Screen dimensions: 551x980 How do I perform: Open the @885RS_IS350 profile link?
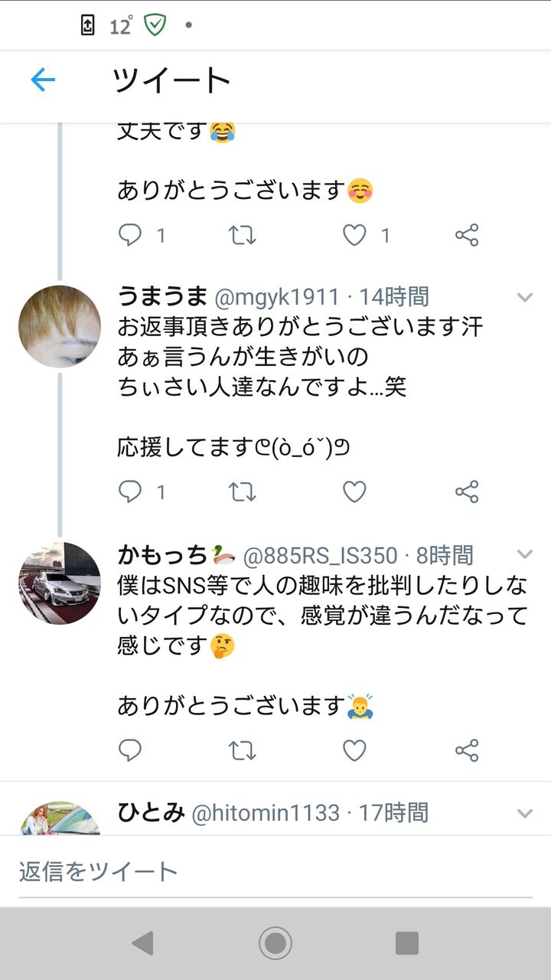click(x=321, y=555)
